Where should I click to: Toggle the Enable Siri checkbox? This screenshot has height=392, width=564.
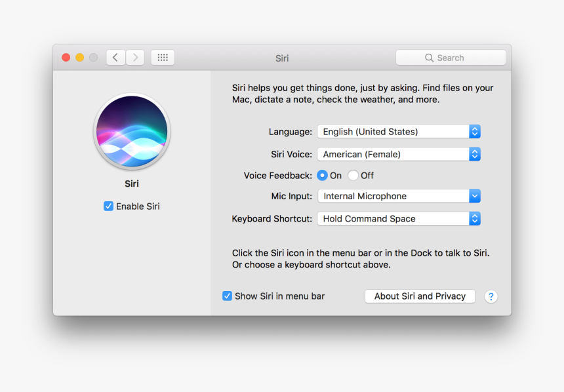[108, 206]
